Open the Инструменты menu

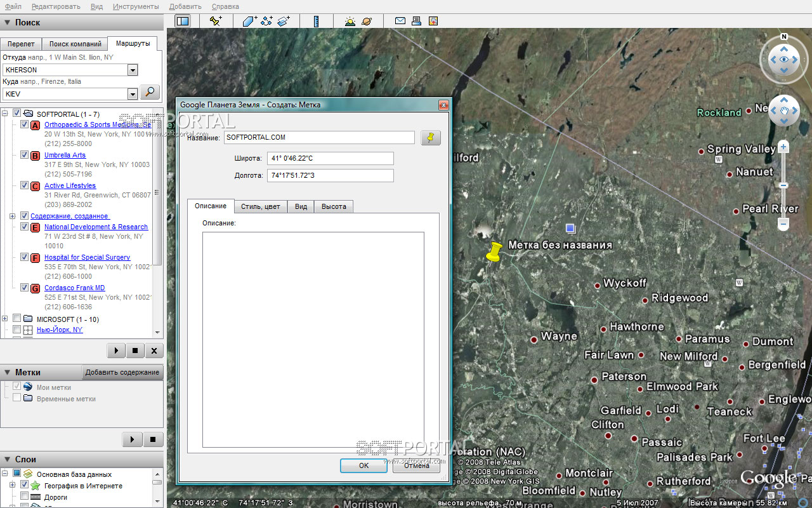click(x=136, y=6)
